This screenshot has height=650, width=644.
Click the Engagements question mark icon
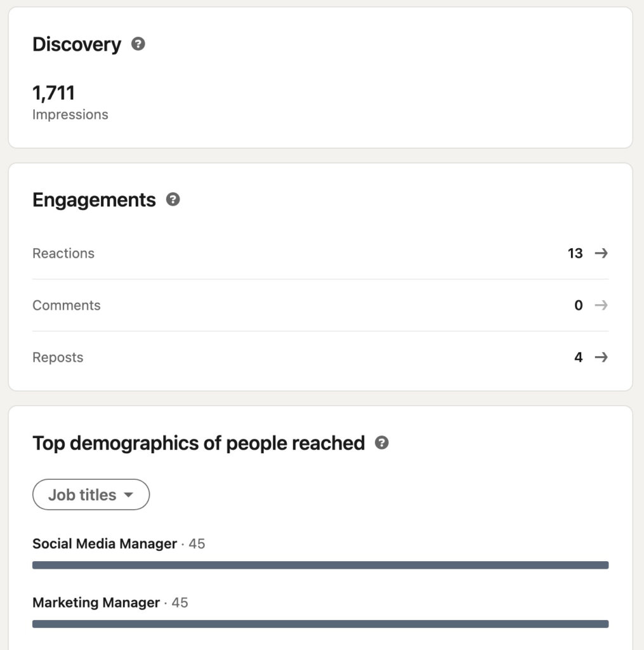click(173, 199)
